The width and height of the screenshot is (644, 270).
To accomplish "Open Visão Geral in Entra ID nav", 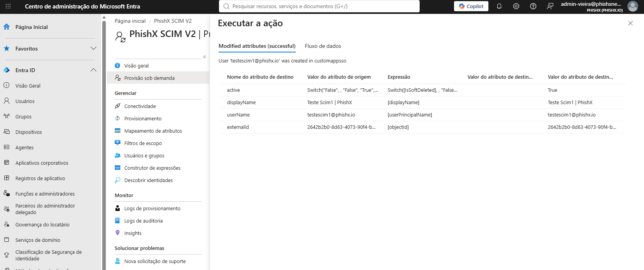I will click(28, 86).
